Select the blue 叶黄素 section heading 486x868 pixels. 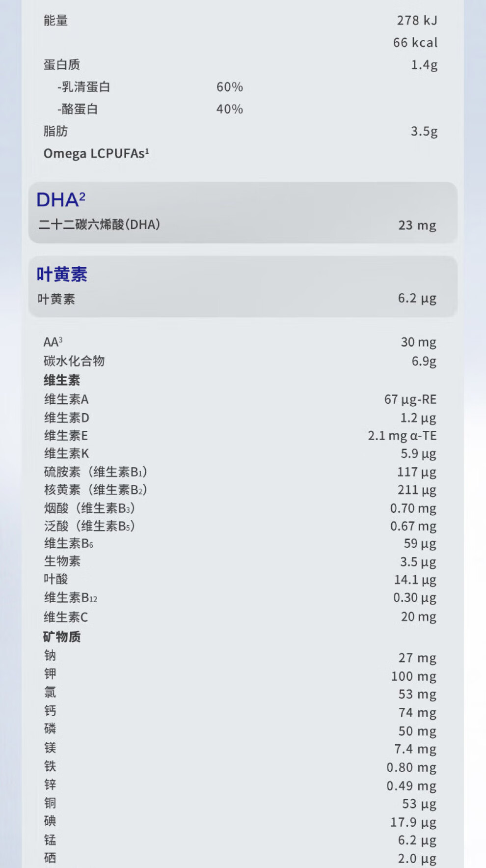click(62, 274)
